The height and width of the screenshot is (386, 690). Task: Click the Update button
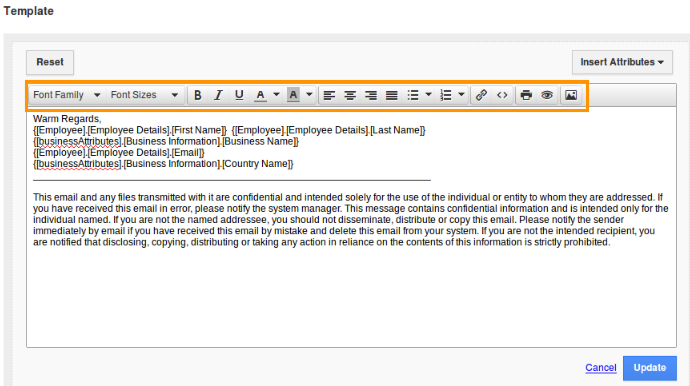pyautogui.click(x=650, y=368)
